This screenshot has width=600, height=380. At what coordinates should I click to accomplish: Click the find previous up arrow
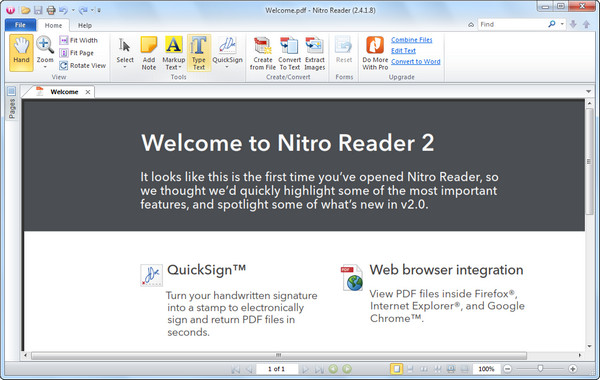click(586, 24)
